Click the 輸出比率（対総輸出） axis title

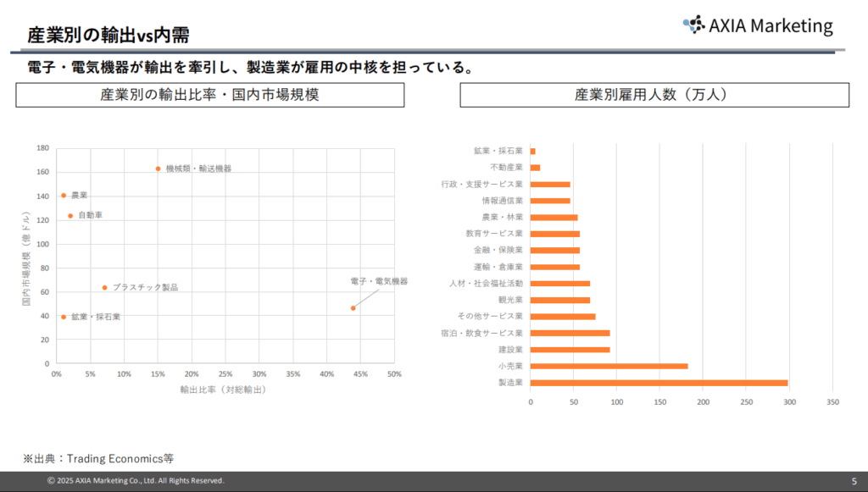225,390
